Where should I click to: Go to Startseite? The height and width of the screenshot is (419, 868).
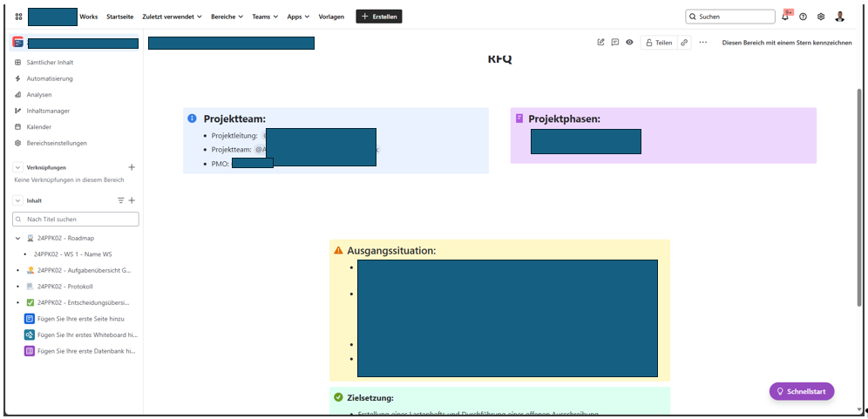(x=120, y=17)
